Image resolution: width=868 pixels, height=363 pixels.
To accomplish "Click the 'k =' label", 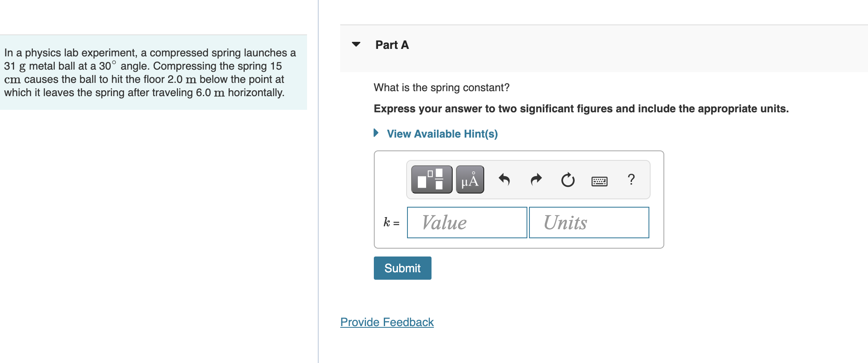I will [x=391, y=223].
